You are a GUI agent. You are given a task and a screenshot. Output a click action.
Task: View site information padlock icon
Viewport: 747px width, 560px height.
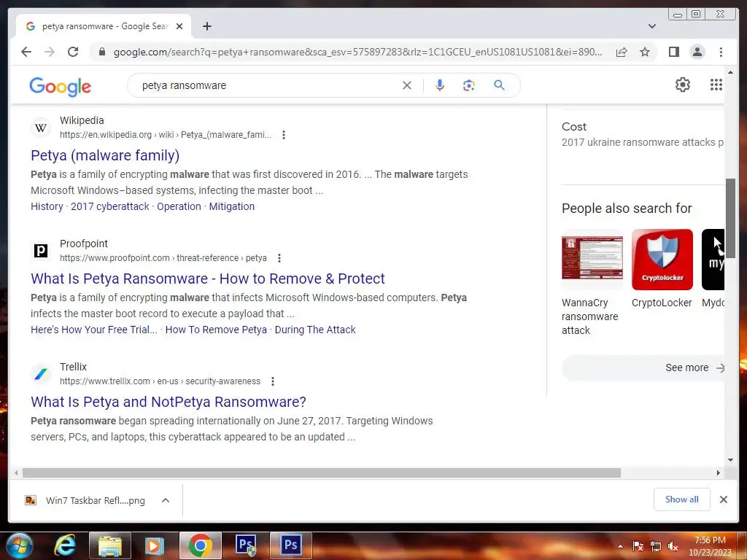point(102,52)
